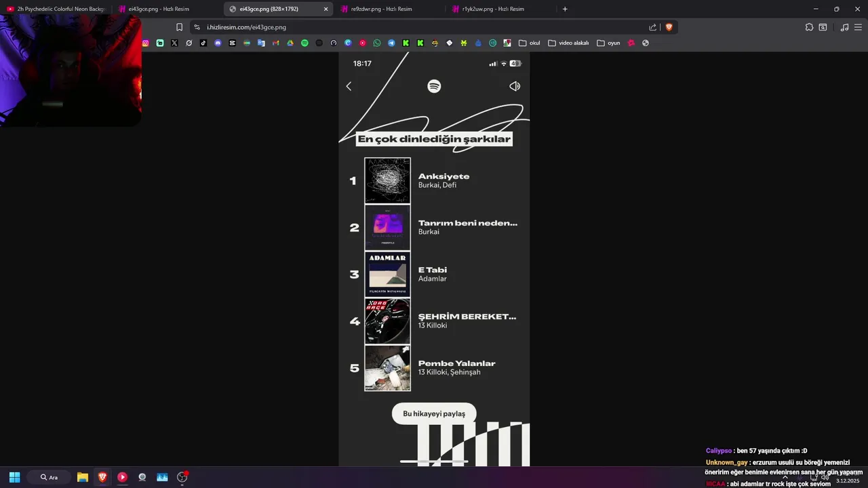Click the back arrow in Spotify image
Screen dimensions: 868x488
click(x=349, y=86)
